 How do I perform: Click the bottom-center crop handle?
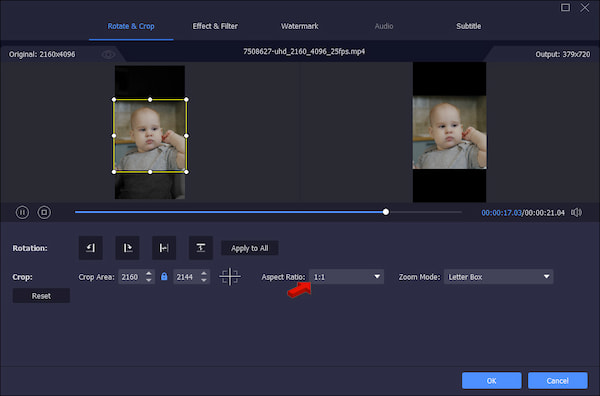click(x=150, y=172)
